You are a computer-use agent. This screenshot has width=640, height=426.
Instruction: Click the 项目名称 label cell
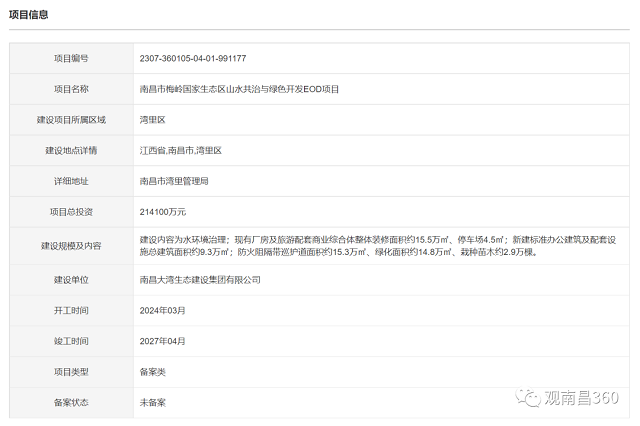pos(71,89)
